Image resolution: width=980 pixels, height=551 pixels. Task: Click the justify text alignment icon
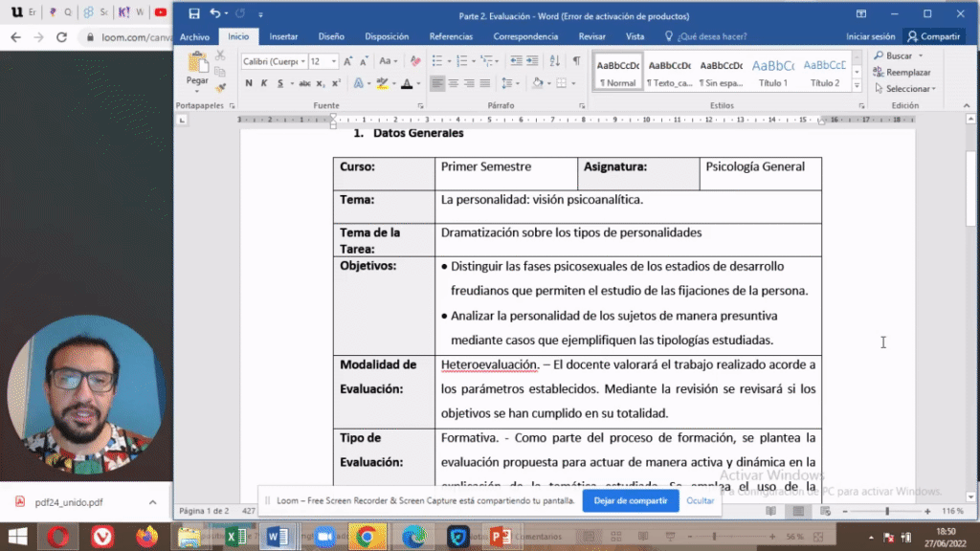pyautogui.click(x=485, y=83)
